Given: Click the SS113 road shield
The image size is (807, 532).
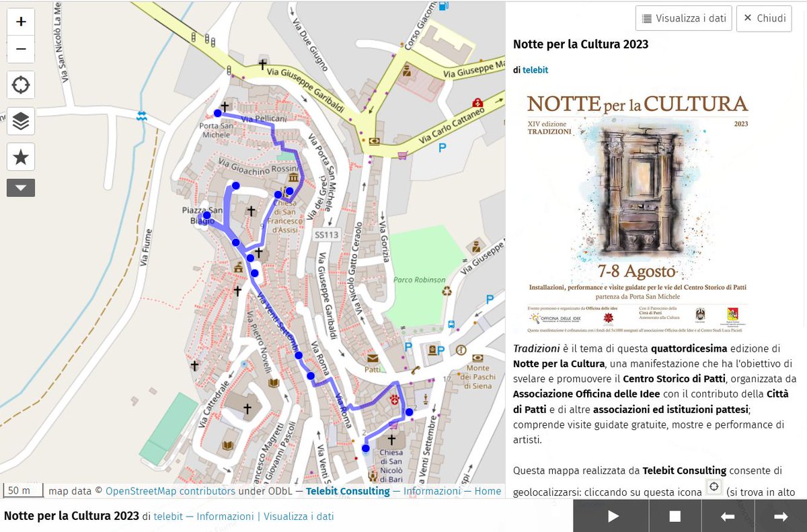Looking at the screenshot, I should (327, 235).
